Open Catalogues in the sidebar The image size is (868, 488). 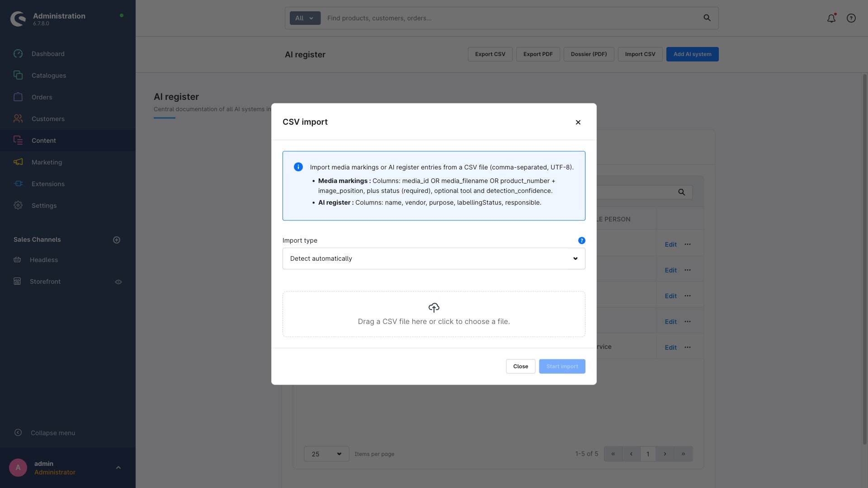[x=48, y=75]
